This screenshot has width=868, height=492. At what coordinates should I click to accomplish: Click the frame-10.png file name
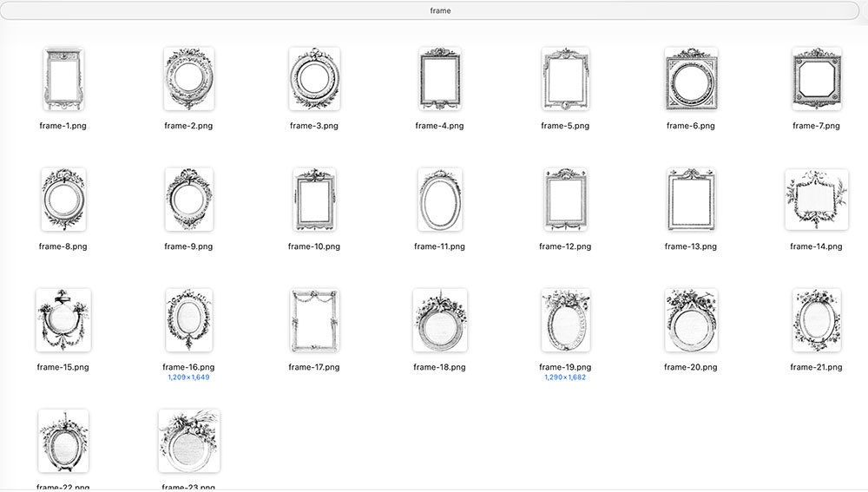pos(314,246)
